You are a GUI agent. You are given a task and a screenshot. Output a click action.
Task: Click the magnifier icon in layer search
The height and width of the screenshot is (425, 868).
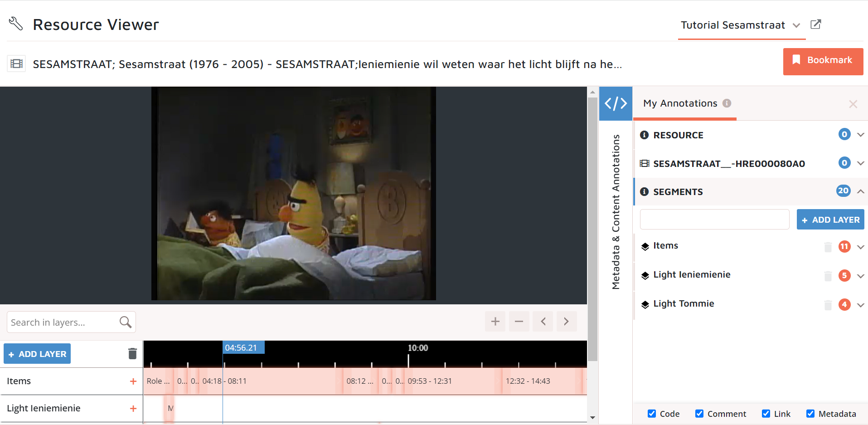(x=126, y=322)
